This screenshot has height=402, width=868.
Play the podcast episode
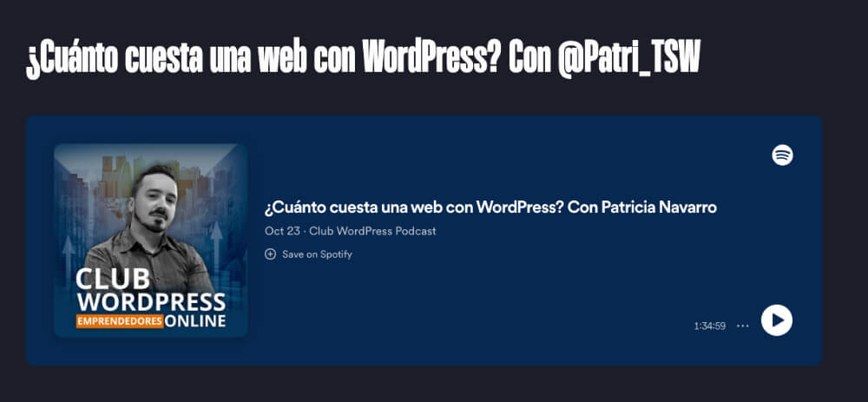[776, 320]
